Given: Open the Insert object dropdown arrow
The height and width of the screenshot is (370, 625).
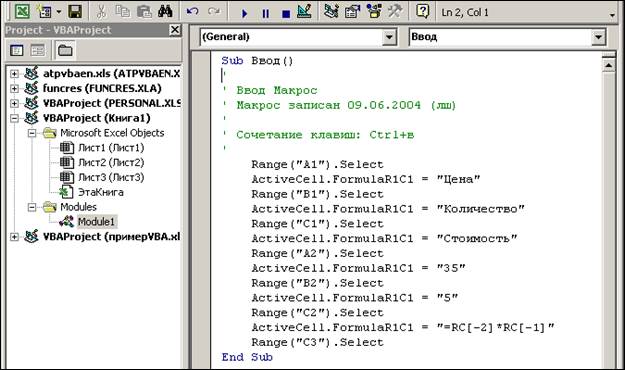Looking at the screenshot, I should pyautogui.click(x=59, y=12).
